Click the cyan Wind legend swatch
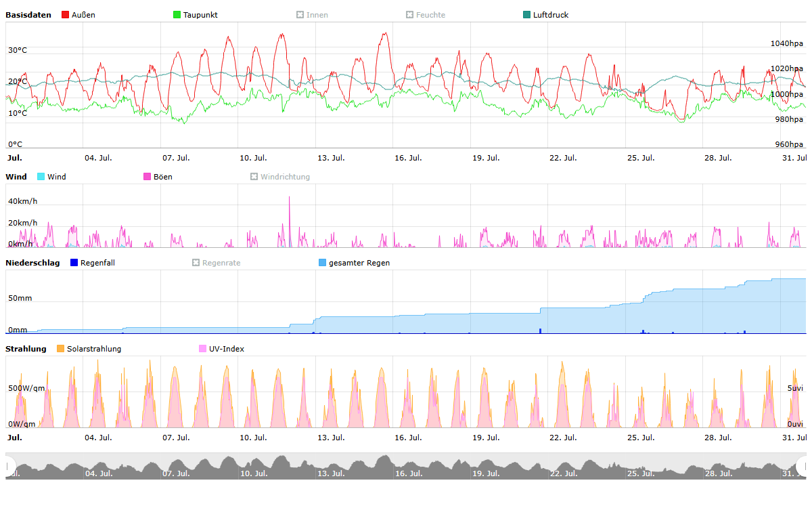 (x=41, y=177)
